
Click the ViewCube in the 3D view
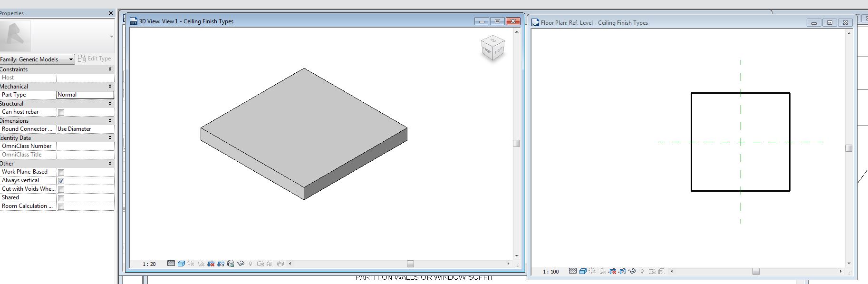pos(493,48)
